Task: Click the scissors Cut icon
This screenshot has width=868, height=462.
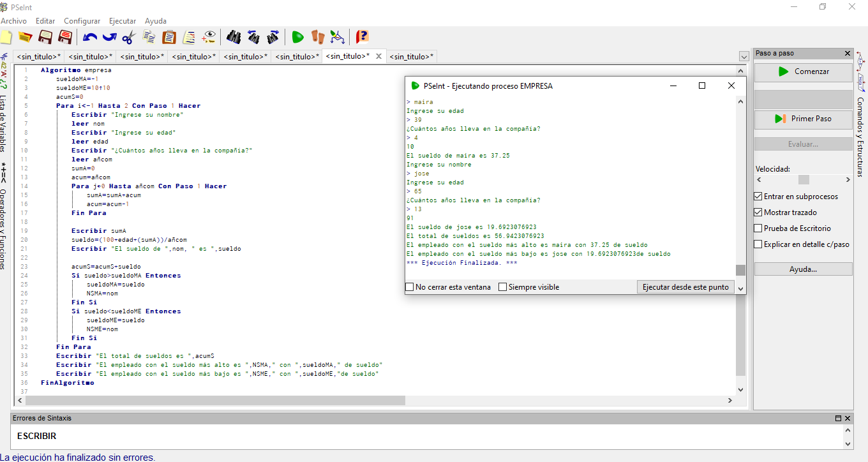Action: click(x=129, y=37)
